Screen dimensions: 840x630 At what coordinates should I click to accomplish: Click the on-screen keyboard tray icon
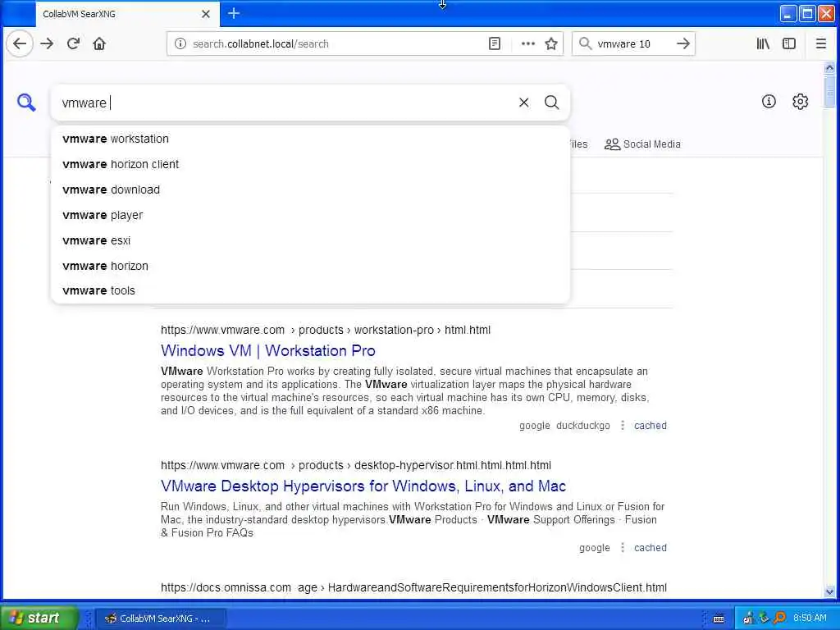click(719, 619)
